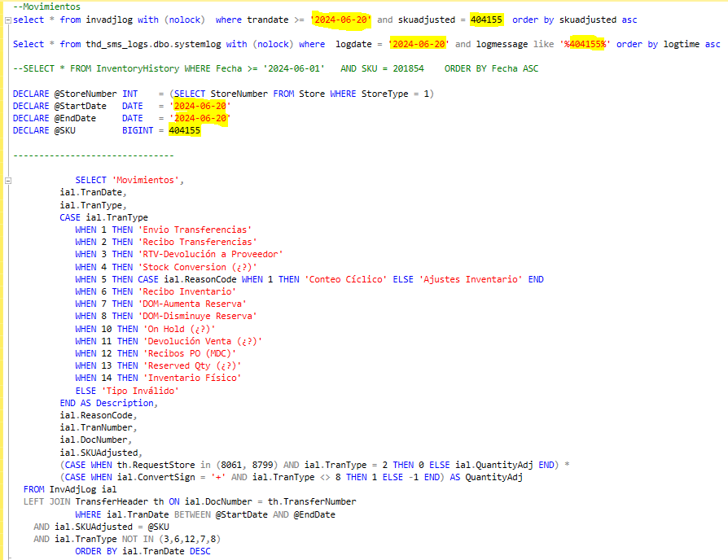Image resolution: width=728 pixels, height=560 pixels.
Task: Collapse the SELECT 'Movimientos' query block
Action: tap(8, 181)
